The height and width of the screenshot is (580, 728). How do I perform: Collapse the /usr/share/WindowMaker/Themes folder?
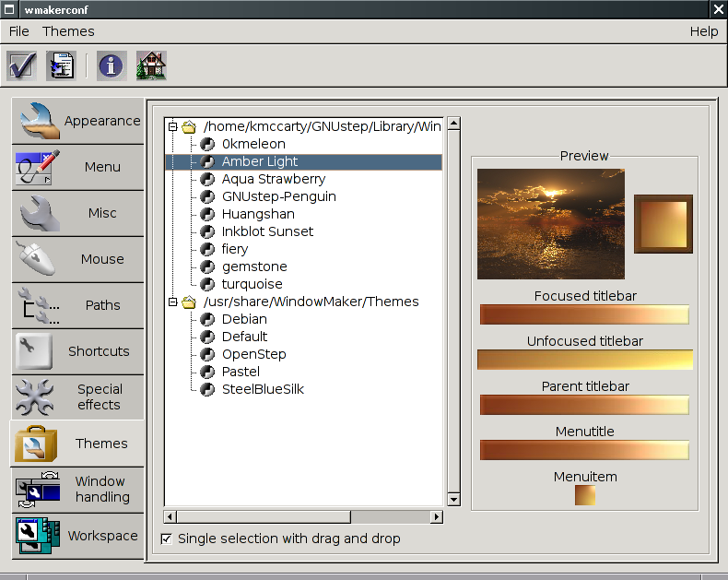(x=172, y=302)
